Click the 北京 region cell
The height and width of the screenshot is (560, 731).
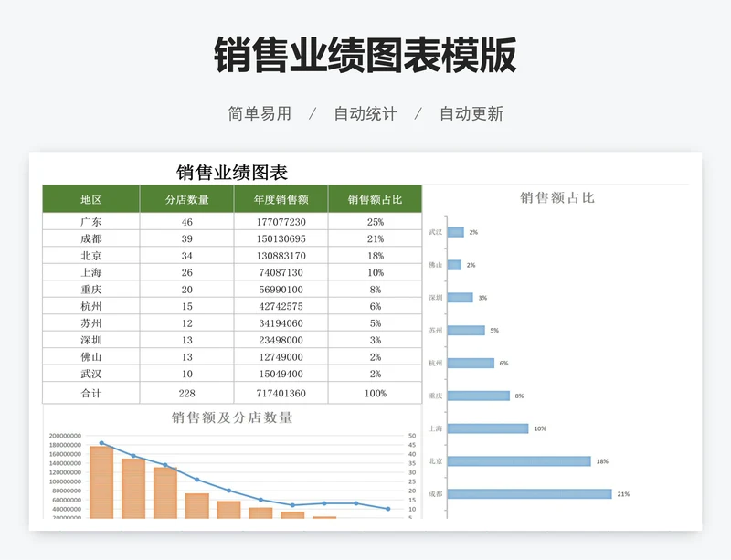(x=90, y=256)
